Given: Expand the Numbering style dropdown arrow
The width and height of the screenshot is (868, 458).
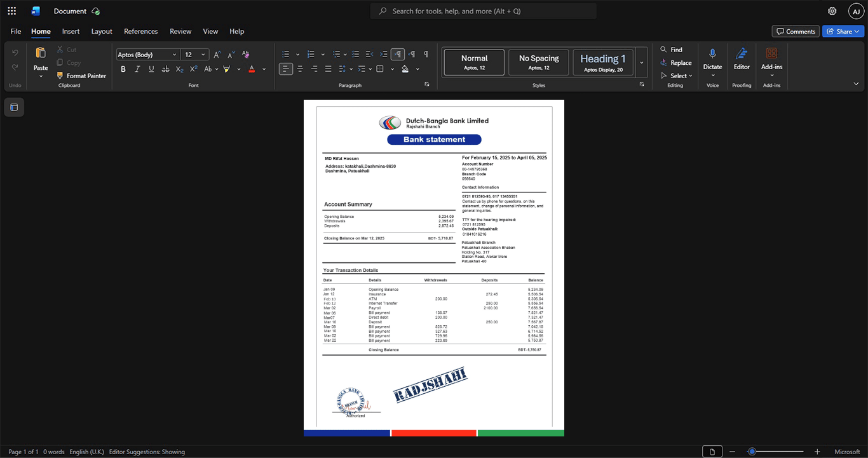Looking at the screenshot, I should click(x=323, y=55).
